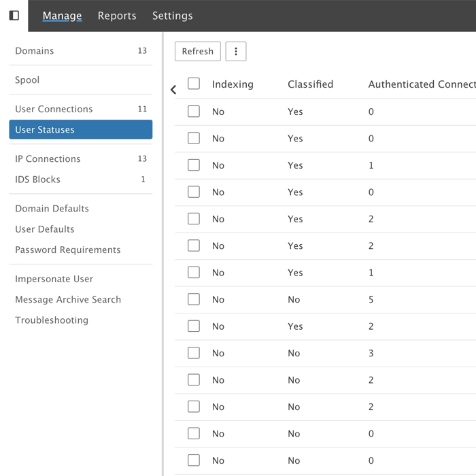This screenshot has width=476, height=476.
Task: Click the User Connections count 11
Action: (142, 109)
